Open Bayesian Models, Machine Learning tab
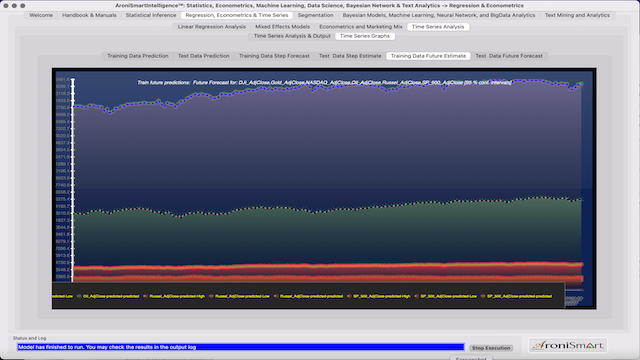 [x=439, y=15]
